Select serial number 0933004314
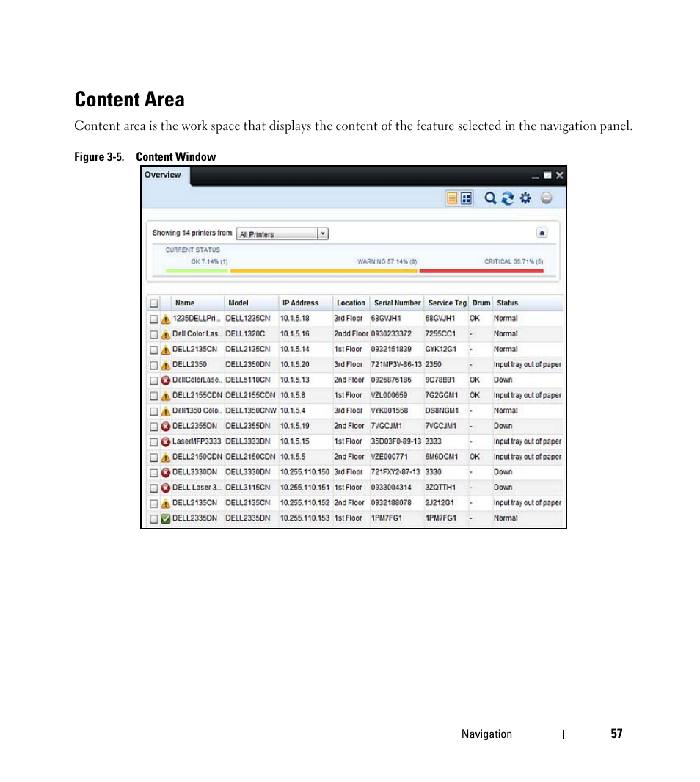 pyautogui.click(x=391, y=488)
